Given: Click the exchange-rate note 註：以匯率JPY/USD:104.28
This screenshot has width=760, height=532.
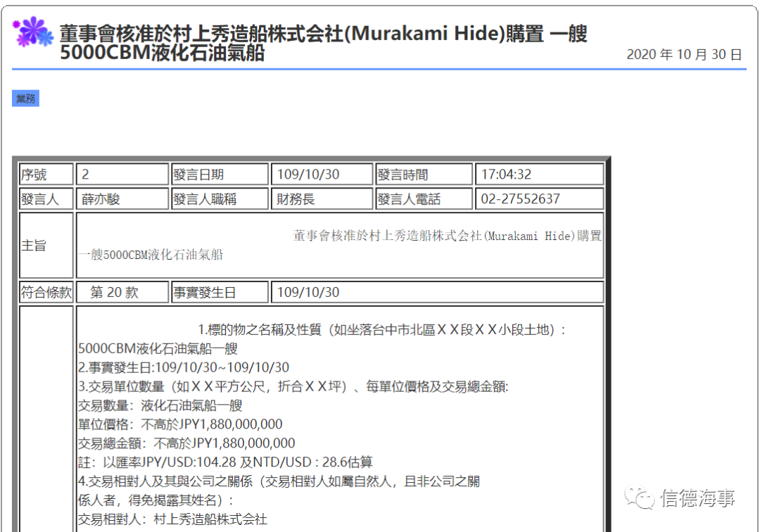Looking at the screenshot, I should [x=225, y=462].
